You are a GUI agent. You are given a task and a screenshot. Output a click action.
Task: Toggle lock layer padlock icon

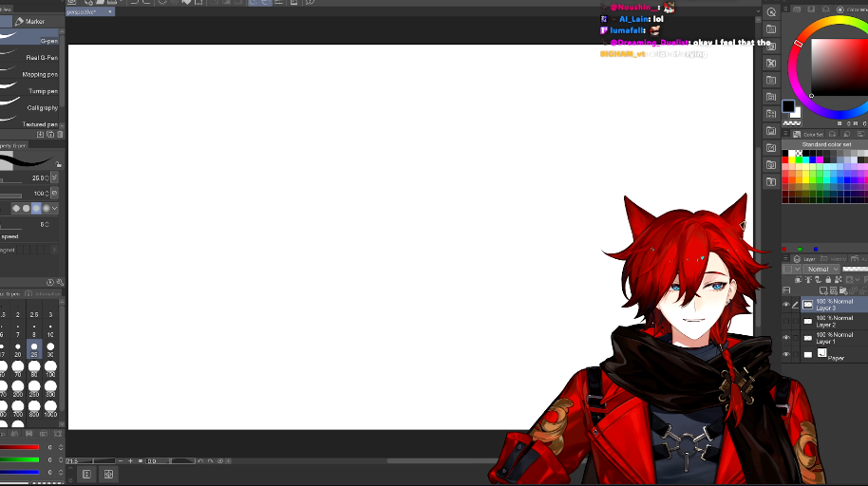828,279
